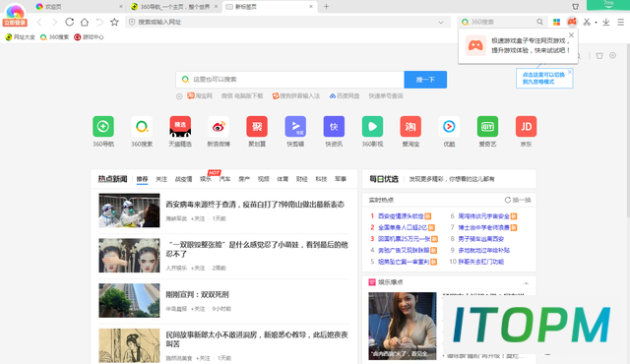The height and width of the screenshot is (364, 630).
Task: Open the downloads arrow icon
Action: point(606,22)
